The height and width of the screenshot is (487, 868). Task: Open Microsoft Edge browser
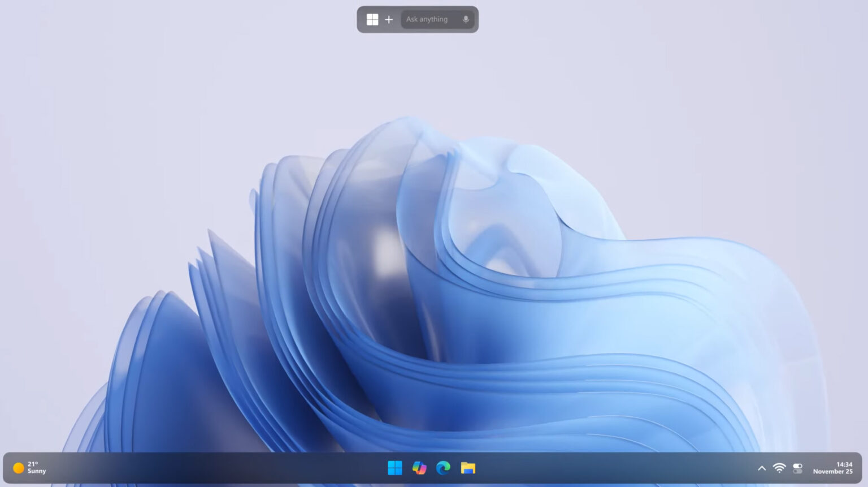[x=442, y=468]
